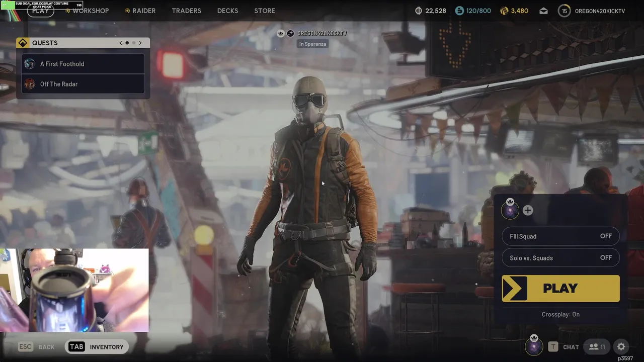Open the Store tab
644x362 pixels.
point(265,11)
